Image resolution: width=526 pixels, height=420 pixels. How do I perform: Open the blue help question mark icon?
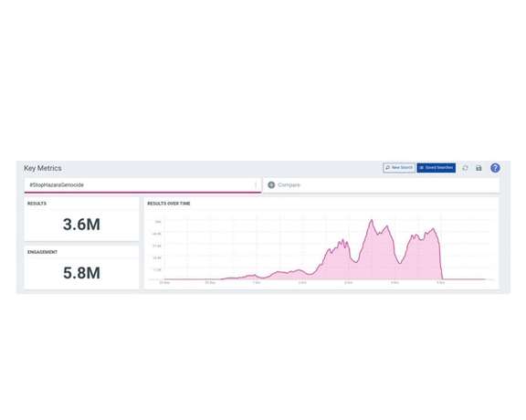(495, 168)
